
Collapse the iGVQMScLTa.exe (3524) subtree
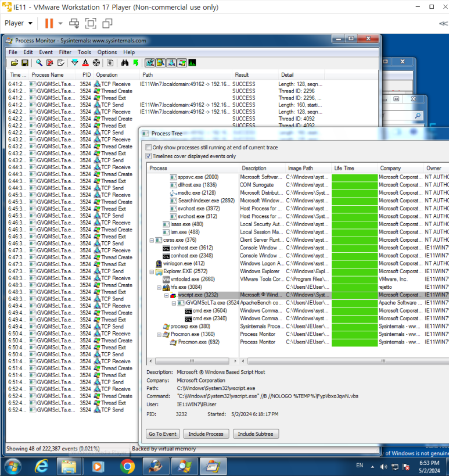click(x=174, y=303)
